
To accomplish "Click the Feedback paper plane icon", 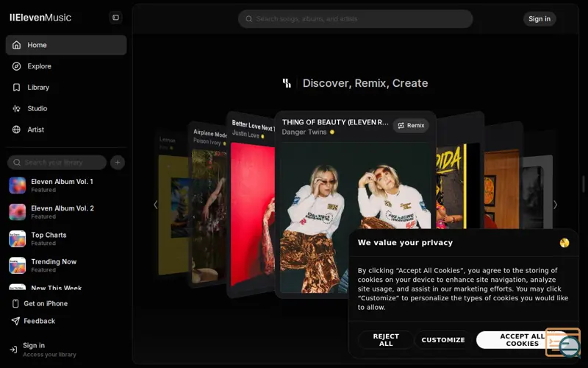I will [15, 321].
